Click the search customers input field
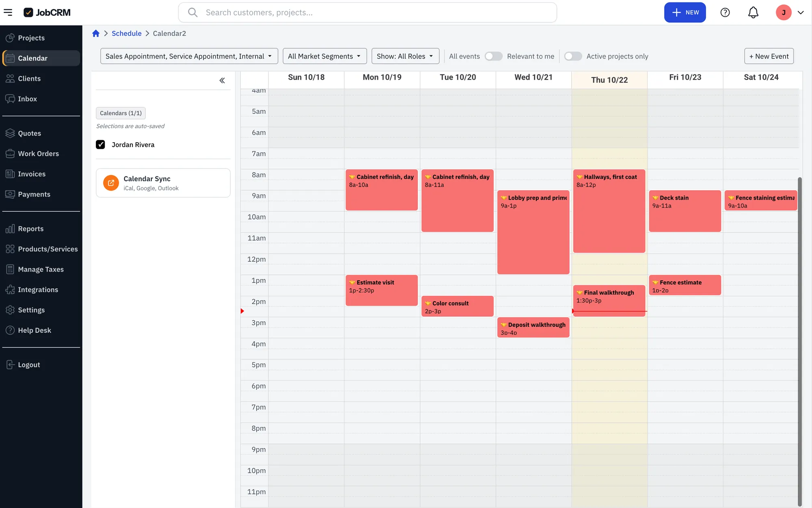The height and width of the screenshot is (508, 812). coord(367,13)
